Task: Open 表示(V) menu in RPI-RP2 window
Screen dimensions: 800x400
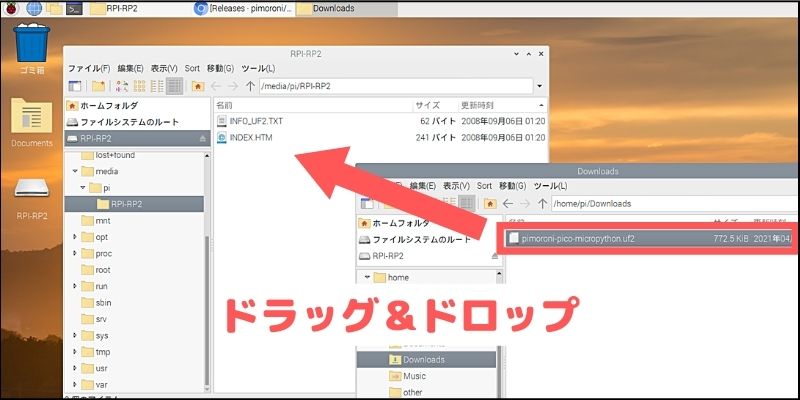Action: [164, 68]
